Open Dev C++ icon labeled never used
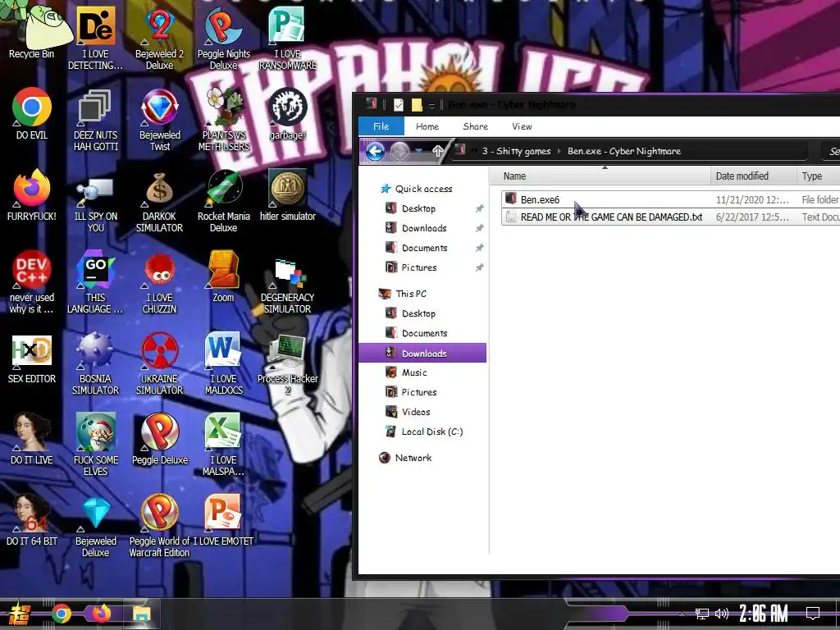840x630 pixels. tap(32, 282)
